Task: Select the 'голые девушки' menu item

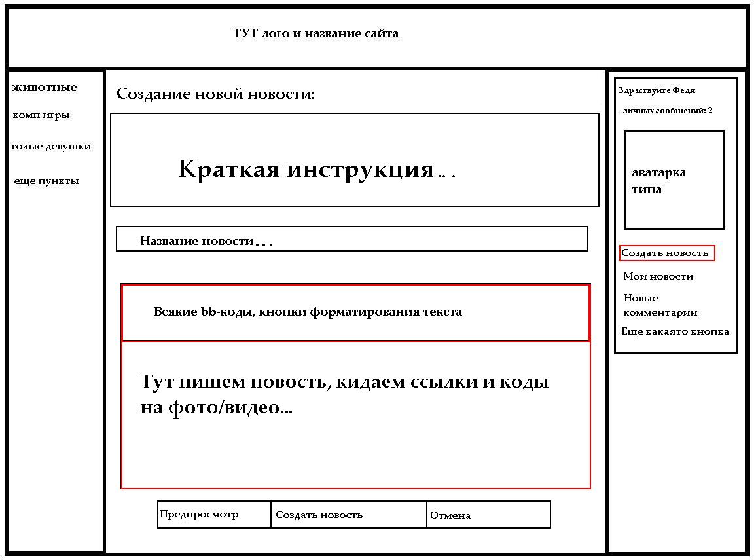Action: pos(51,146)
